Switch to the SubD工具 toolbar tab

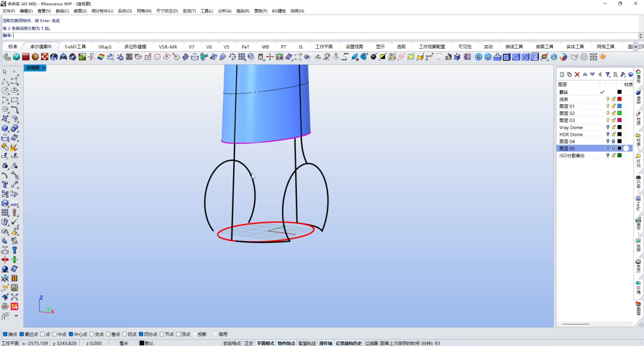click(75, 46)
